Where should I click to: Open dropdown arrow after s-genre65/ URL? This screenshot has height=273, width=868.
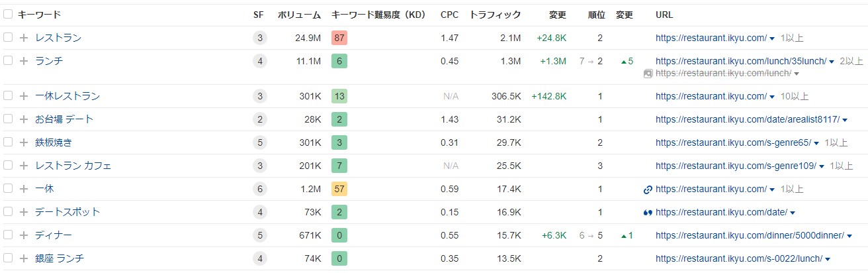816,143
